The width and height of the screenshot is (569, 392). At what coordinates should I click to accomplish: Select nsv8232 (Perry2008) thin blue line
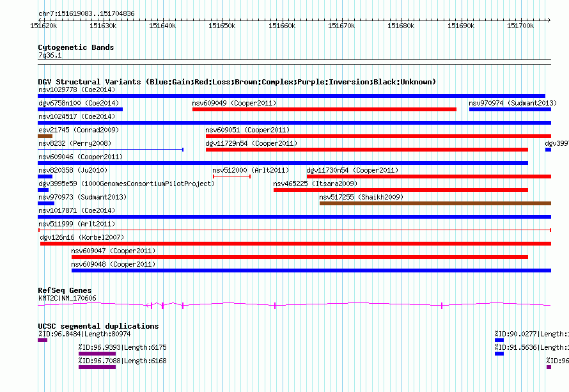(111, 150)
